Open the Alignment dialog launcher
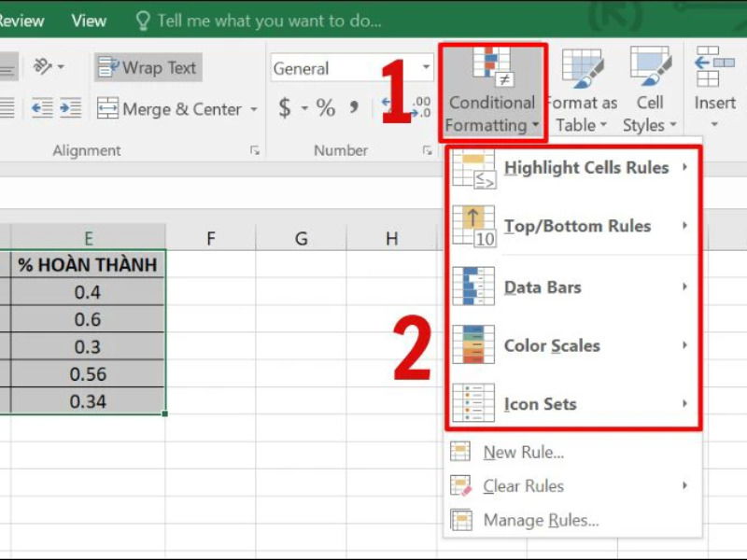Image resolution: width=747 pixels, height=560 pixels. tap(255, 150)
